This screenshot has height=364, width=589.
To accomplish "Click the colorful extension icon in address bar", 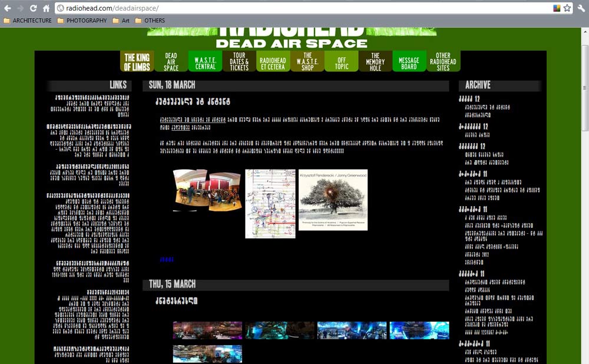I will coord(557,8).
